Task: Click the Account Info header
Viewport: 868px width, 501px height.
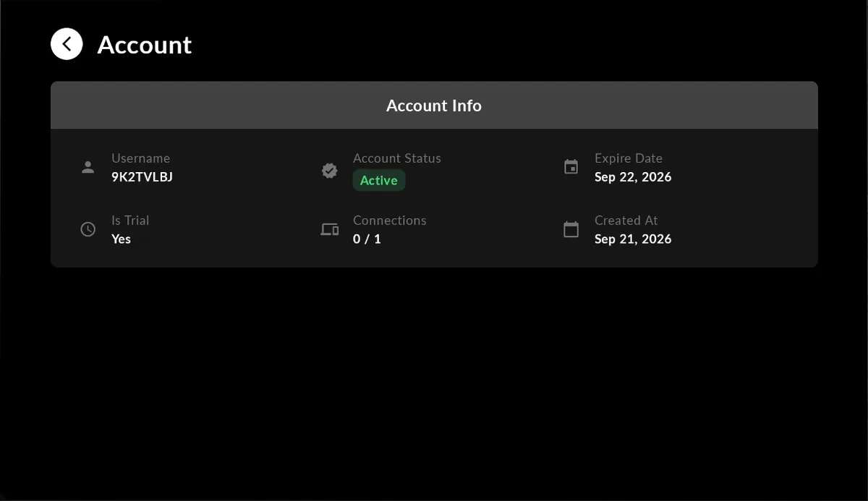Action: (434, 106)
